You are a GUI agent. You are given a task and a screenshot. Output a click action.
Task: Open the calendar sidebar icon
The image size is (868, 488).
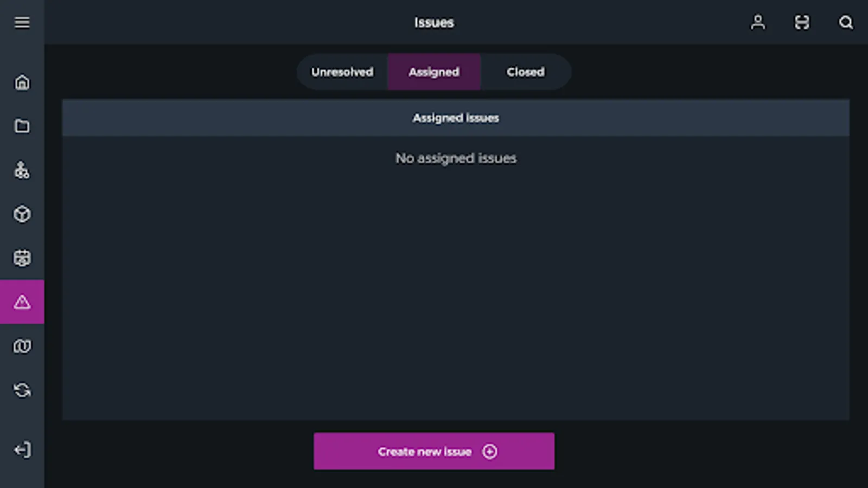[22, 258]
